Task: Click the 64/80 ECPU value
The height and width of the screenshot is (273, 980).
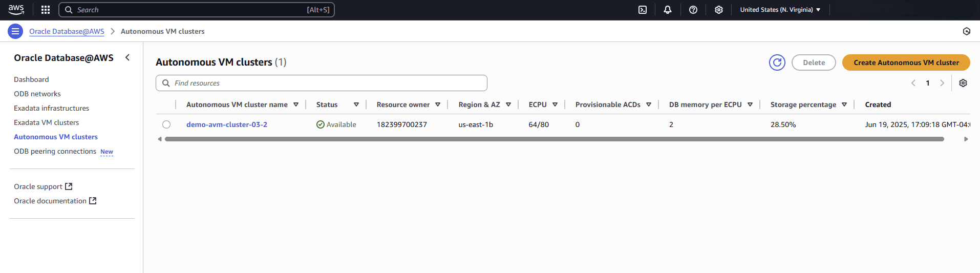Action: [539, 124]
